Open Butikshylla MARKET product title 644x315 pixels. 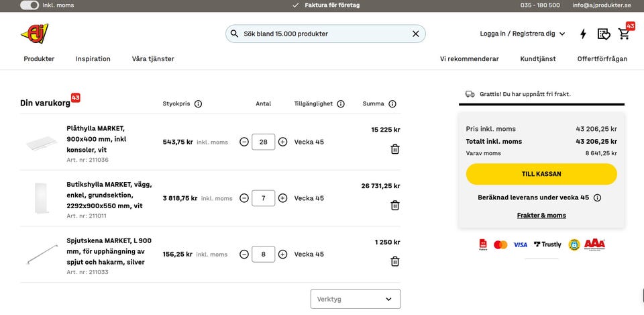(x=109, y=195)
